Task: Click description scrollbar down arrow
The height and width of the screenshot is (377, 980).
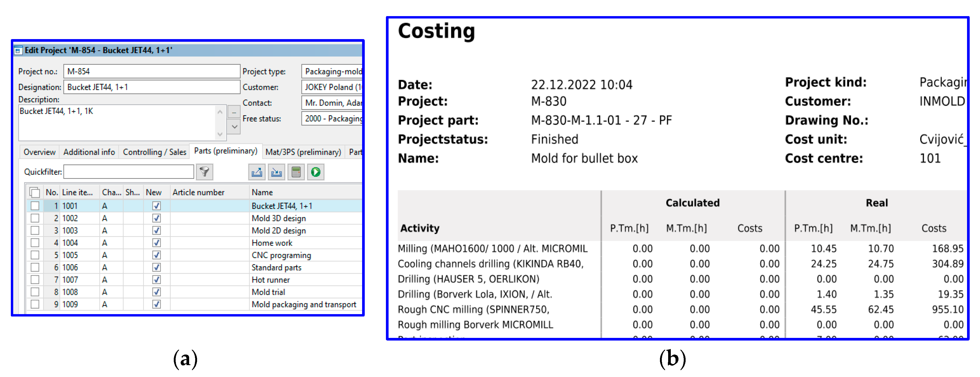Action: (x=220, y=134)
